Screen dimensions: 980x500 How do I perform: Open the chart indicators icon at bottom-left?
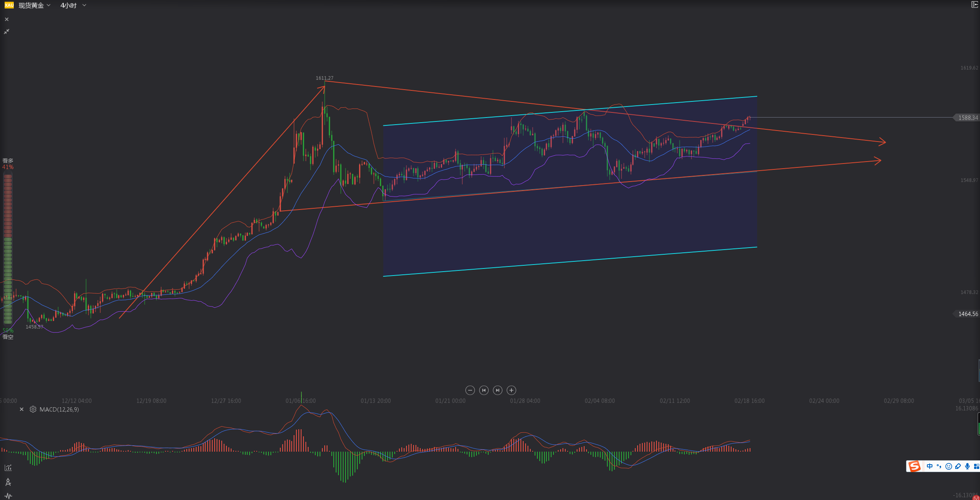coord(8,468)
